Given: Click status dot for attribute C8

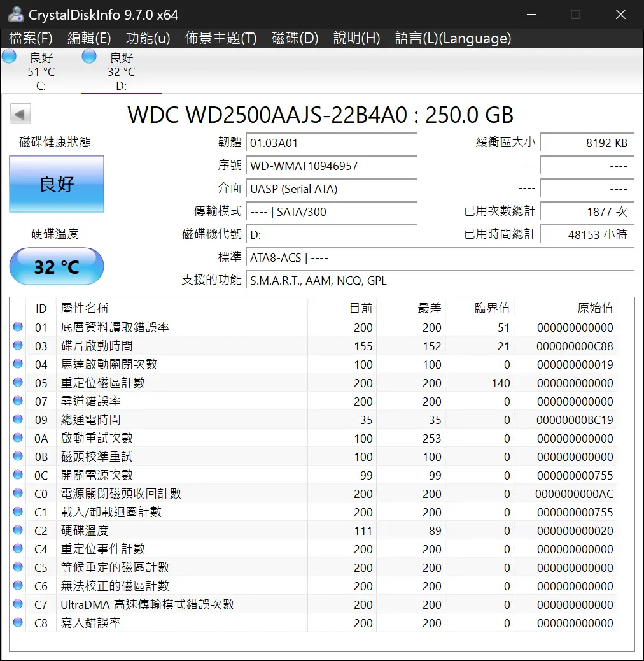Looking at the screenshot, I should coord(18,622).
